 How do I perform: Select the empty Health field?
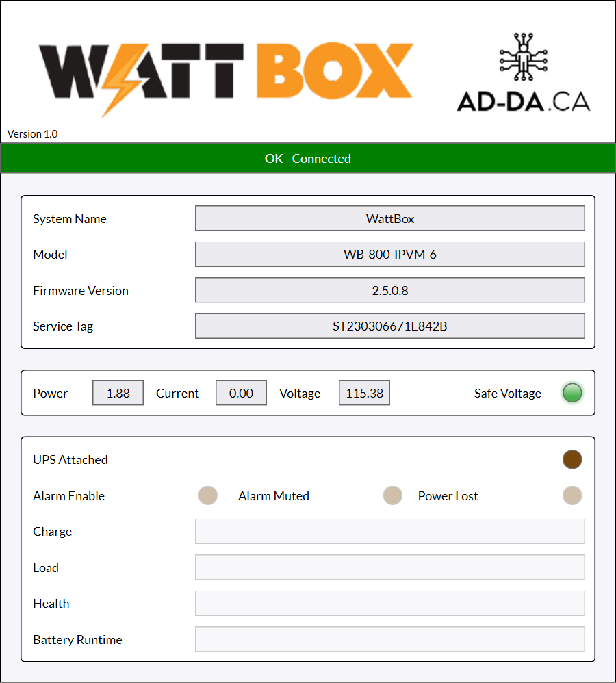click(389, 604)
